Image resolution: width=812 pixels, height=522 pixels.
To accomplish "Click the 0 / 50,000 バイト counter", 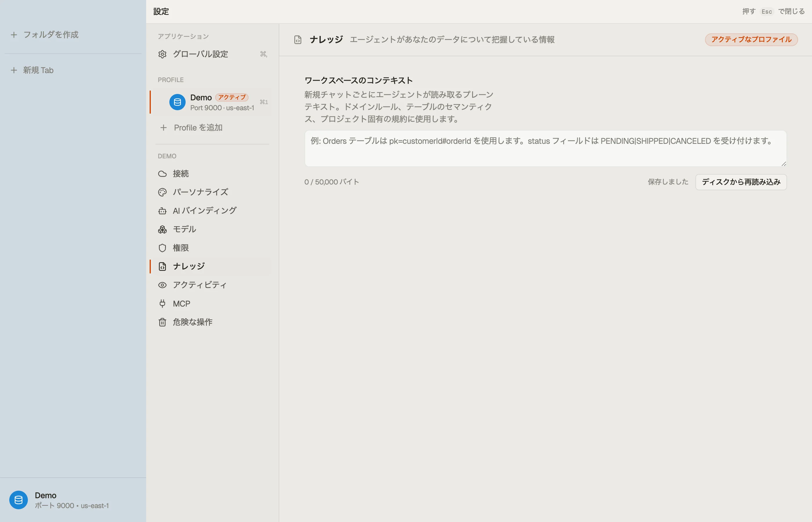I will [331, 182].
